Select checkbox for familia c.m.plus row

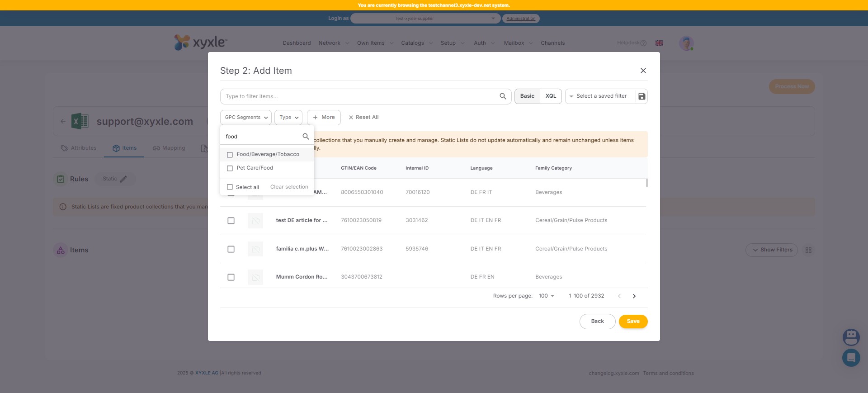[231, 249]
